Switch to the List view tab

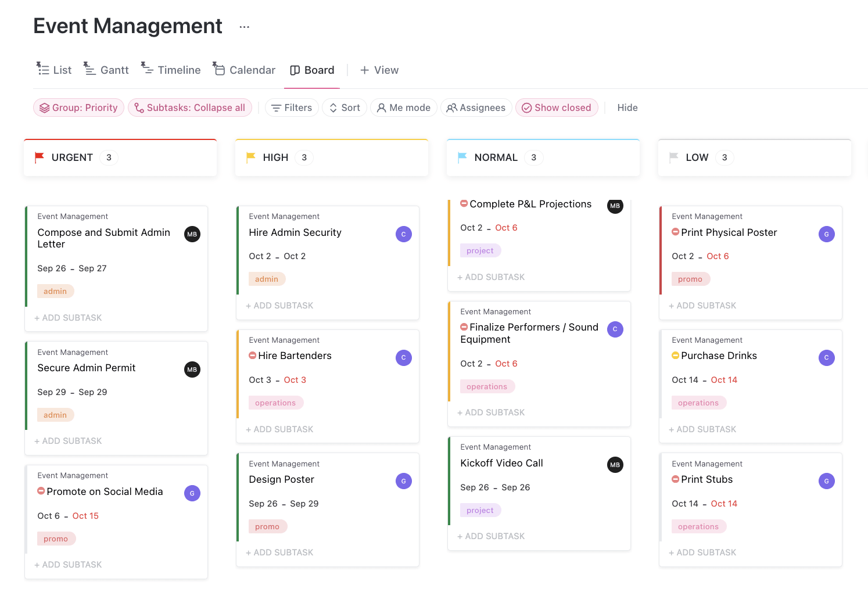[54, 70]
